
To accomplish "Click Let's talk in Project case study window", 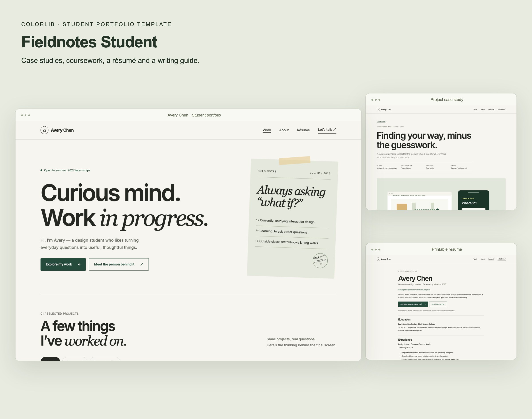I will pyautogui.click(x=501, y=109).
